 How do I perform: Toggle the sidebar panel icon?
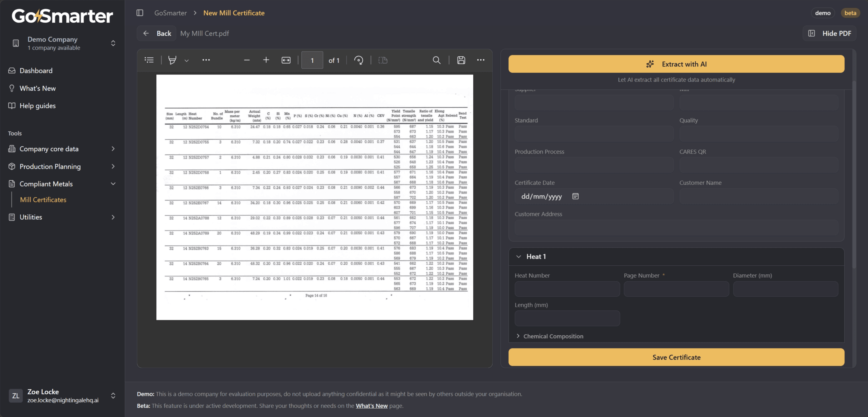click(140, 13)
